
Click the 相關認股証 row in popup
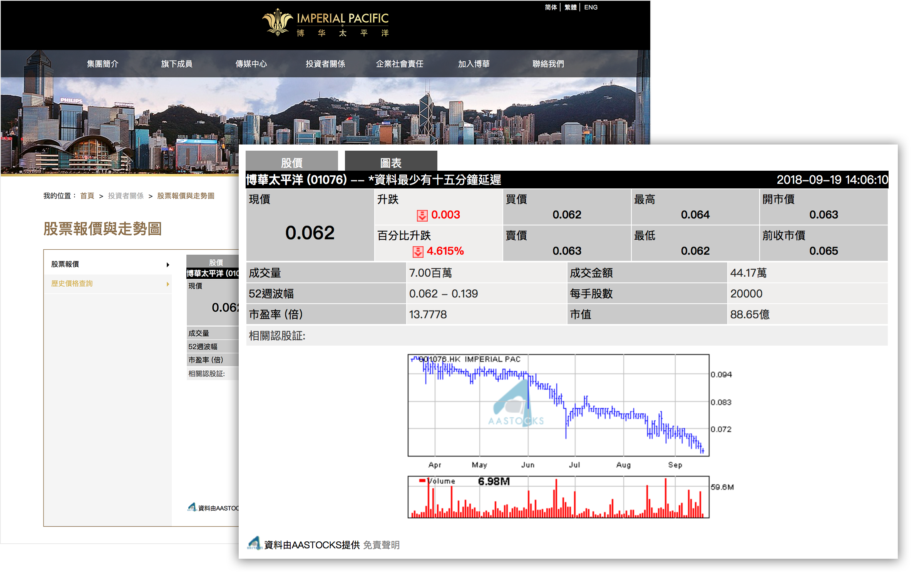tap(567, 336)
